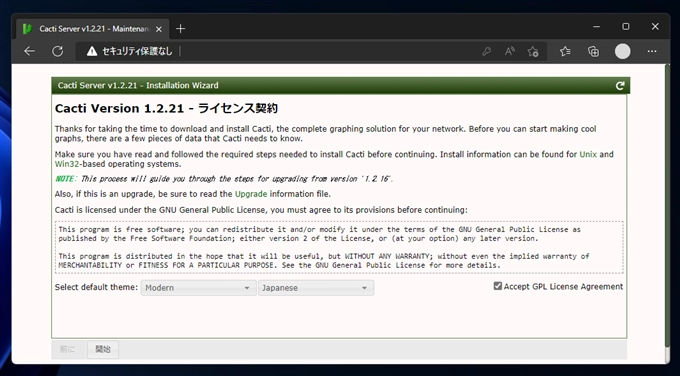Open the Win32 install information link

coord(67,164)
